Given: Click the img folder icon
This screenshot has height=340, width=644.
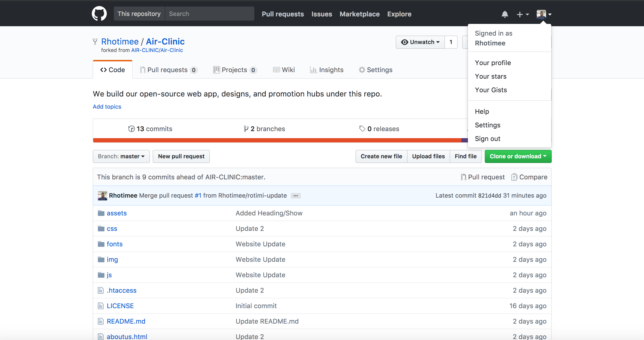Looking at the screenshot, I should click(101, 259).
